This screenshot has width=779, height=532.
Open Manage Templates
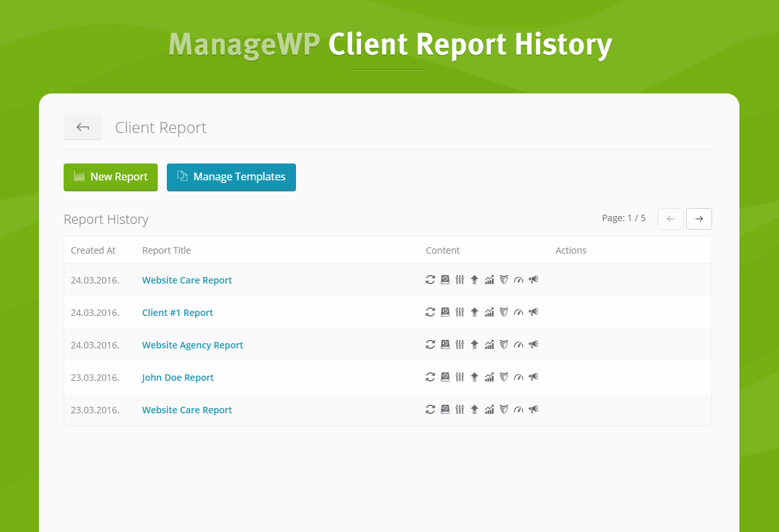coord(231,177)
